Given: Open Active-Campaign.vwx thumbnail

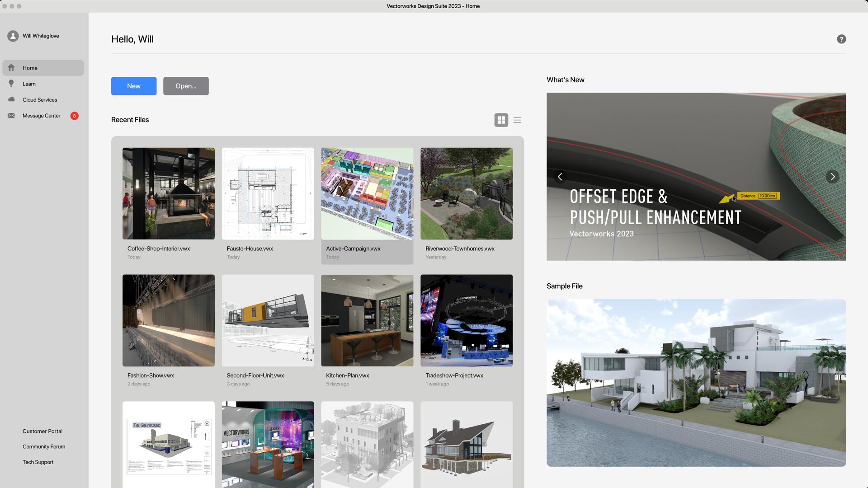Looking at the screenshot, I should (x=367, y=193).
